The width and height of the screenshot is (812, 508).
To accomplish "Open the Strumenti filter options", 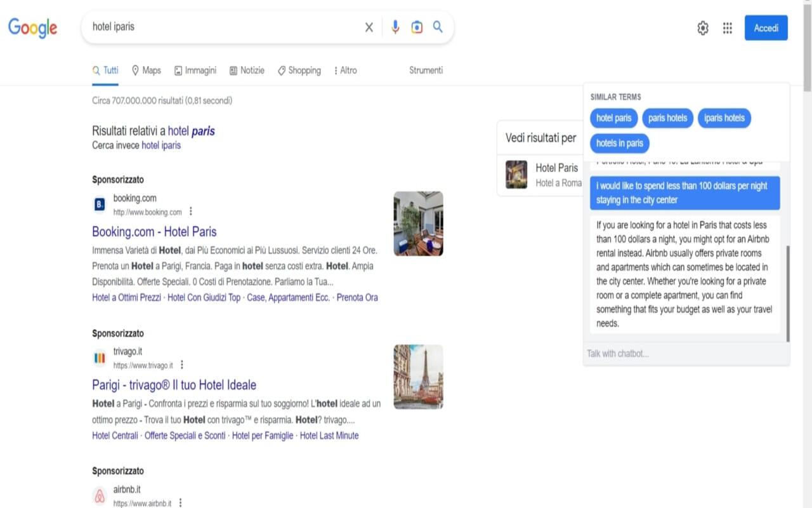I will (x=425, y=70).
